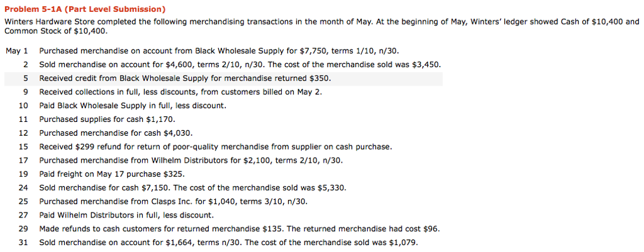Select the merchandise for cash $4,030 line
Image resolution: width=644 pixels, height=252 pixels.
116,133
